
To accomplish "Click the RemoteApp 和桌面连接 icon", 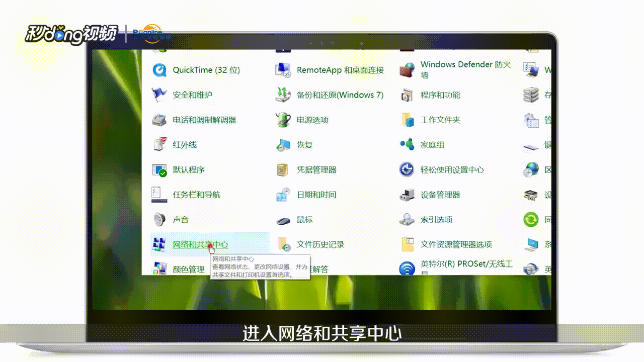I will coord(283,70).
